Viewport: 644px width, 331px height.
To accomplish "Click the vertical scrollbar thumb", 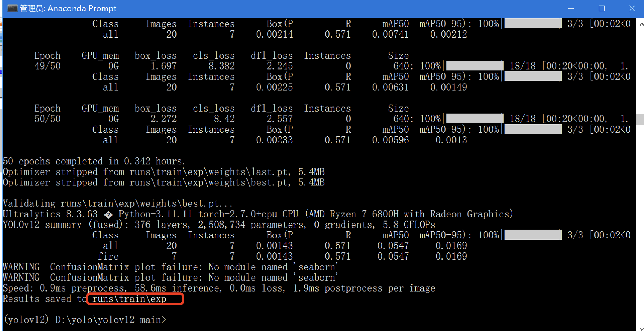I will tap(640, 119).
